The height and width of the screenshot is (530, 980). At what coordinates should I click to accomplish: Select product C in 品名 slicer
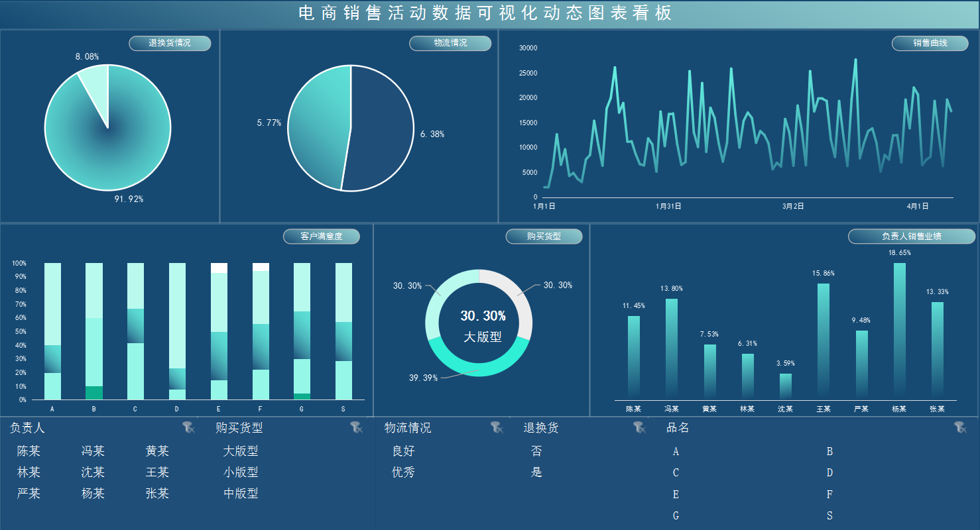coord(676,473)
